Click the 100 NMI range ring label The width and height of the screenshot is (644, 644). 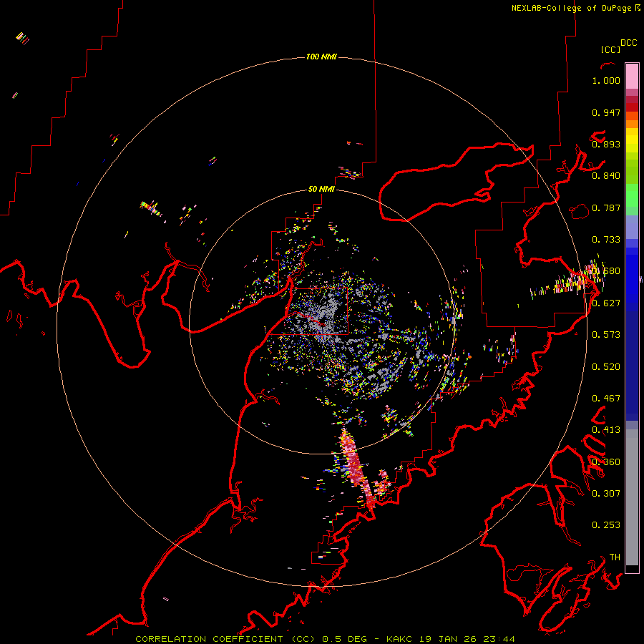point(321,57)
